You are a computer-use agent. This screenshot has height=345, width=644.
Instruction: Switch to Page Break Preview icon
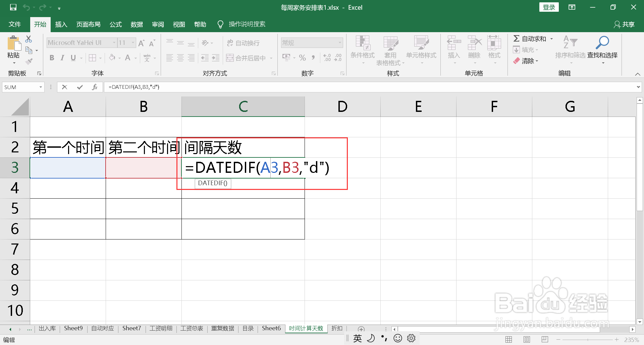tap(545, 340)
